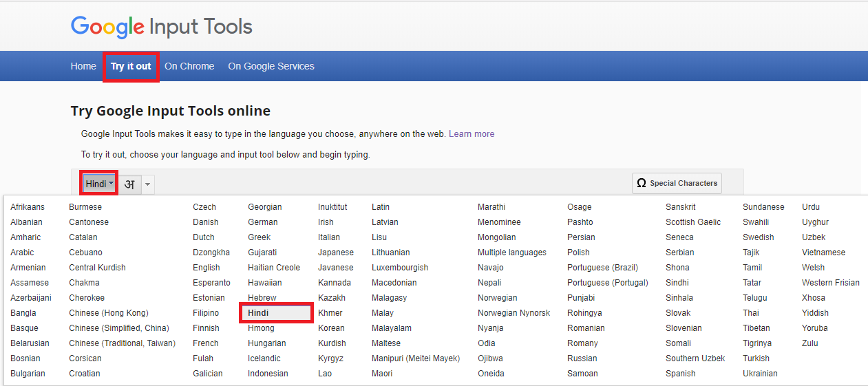868x386 pixels.
Task: Select Zulu language
Action: click(x=810, y=343)
